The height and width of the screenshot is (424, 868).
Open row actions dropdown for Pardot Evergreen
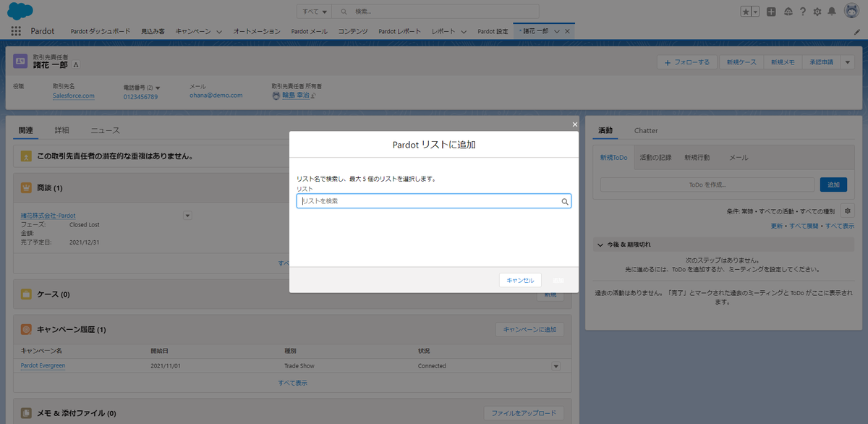click(556, 366)
